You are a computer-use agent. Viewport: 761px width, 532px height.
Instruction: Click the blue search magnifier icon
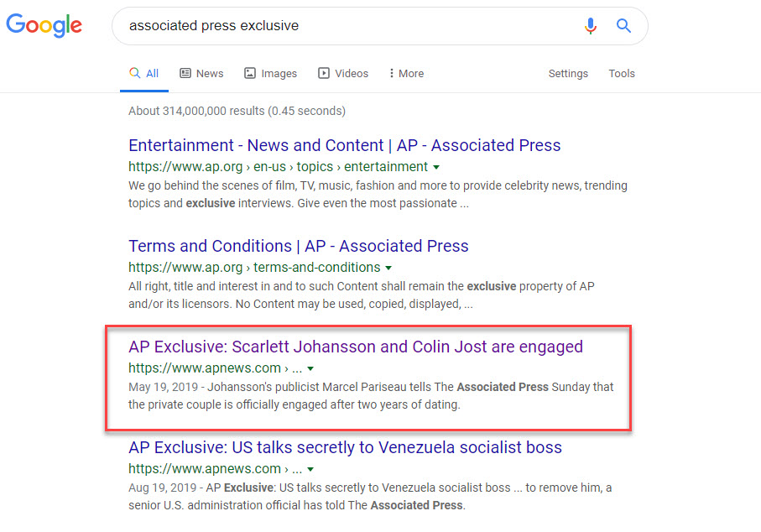[x=623, y=26]
